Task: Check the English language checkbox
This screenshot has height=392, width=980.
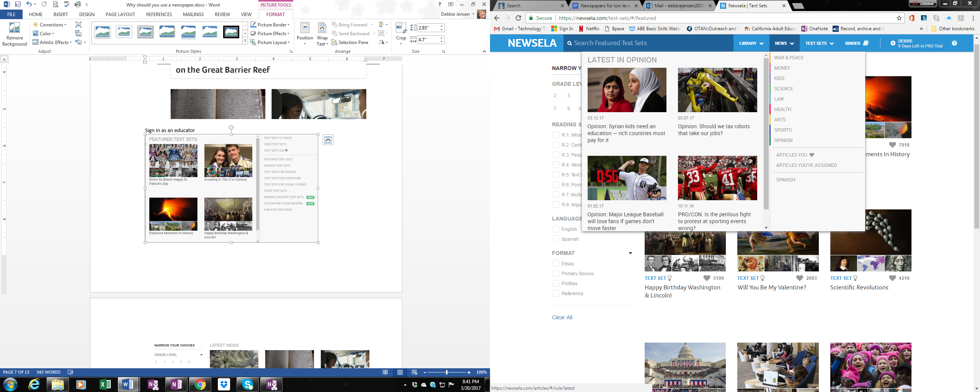Action: (556, 229)
